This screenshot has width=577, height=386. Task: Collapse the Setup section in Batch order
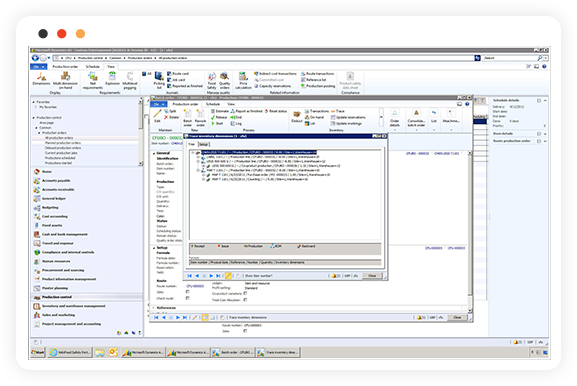pos(154,248)
